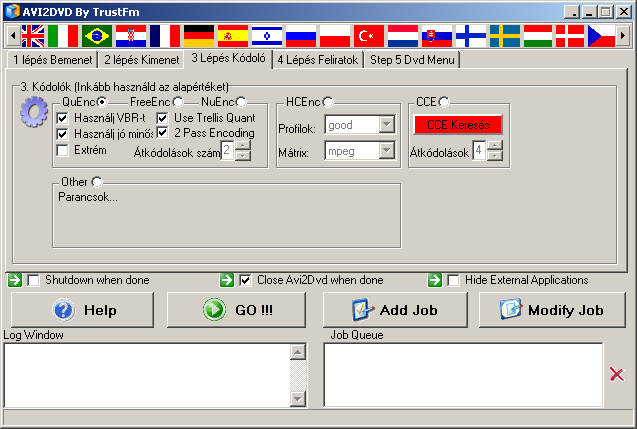Image resolution: width=637 pixels, height=429 pixels.
Task: Check the Extrém option
Action: [63, 150]
